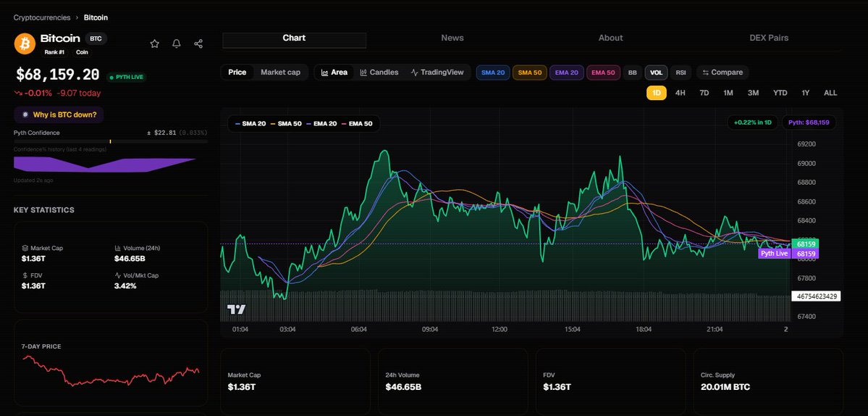The image size is (868, 416).
Task: Click the price trend down arrow icon
Action: click(x=18, y=93)
